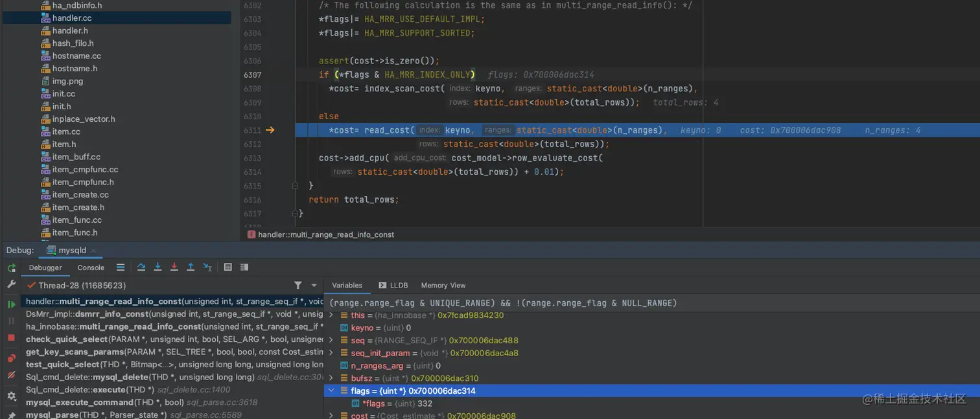
Task: Step out of current function
Action: pos(191,267)
